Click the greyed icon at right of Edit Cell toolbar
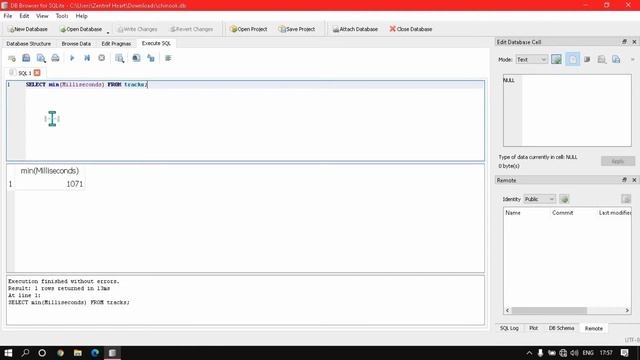640x360 pixels. (x=632, y=59)
